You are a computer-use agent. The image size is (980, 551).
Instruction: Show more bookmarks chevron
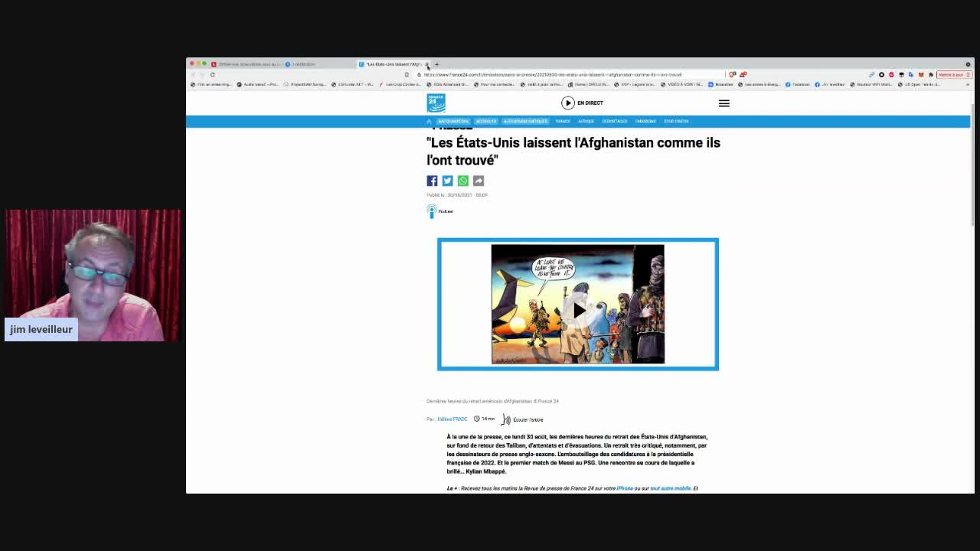coord(967,84)
